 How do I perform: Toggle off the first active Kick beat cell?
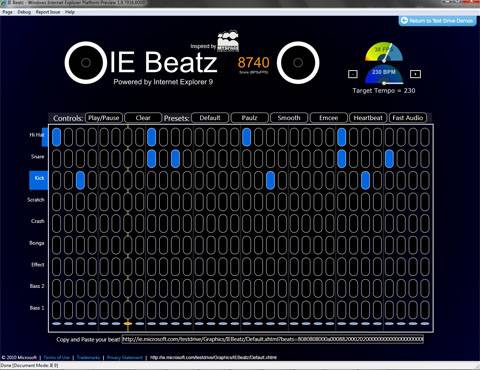pos(80,180)
